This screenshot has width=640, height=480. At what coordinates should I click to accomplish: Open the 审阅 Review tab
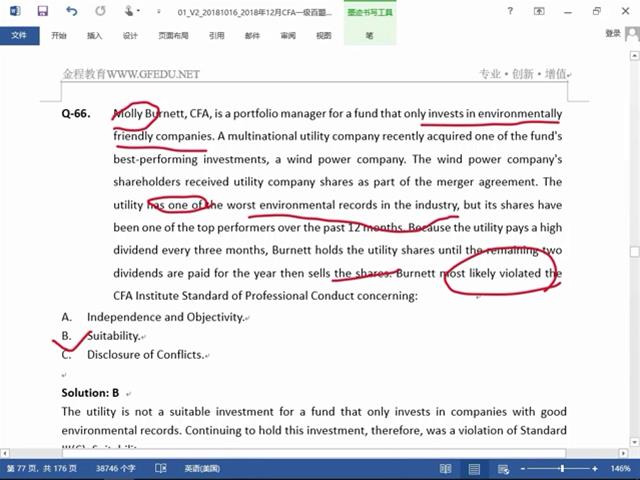(x=288, y=36)
